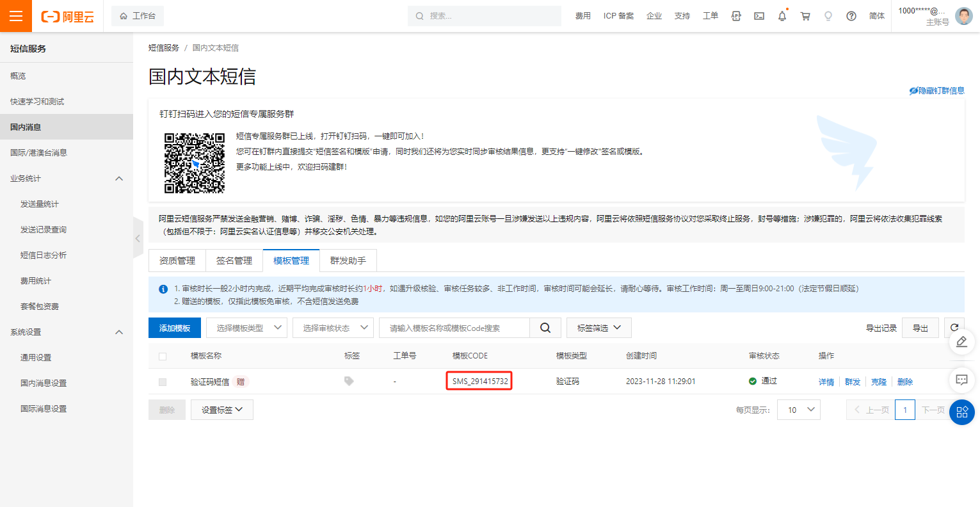The height and width of the screenshot is (507, 980).
Task: Open the shopping cart icon
Action: pyautogui.click(x=805, y=16)
